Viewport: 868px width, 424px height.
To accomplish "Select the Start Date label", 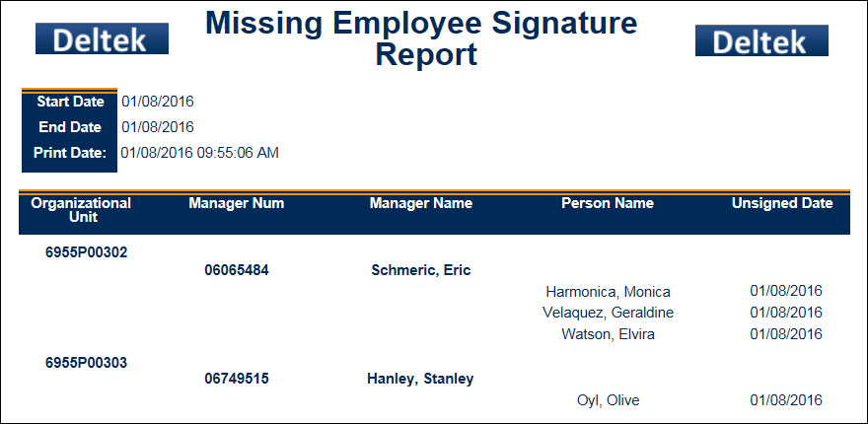I will tap(70, 101).
